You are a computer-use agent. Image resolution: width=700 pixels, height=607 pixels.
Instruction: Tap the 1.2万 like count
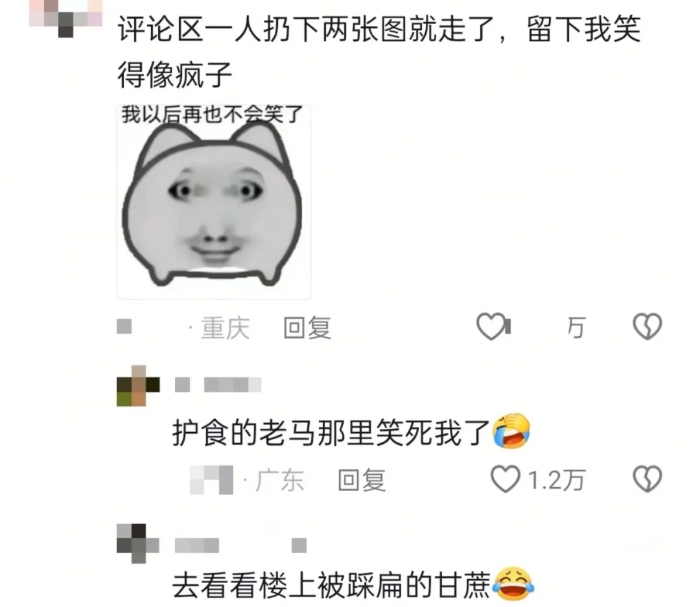point(556,481)
